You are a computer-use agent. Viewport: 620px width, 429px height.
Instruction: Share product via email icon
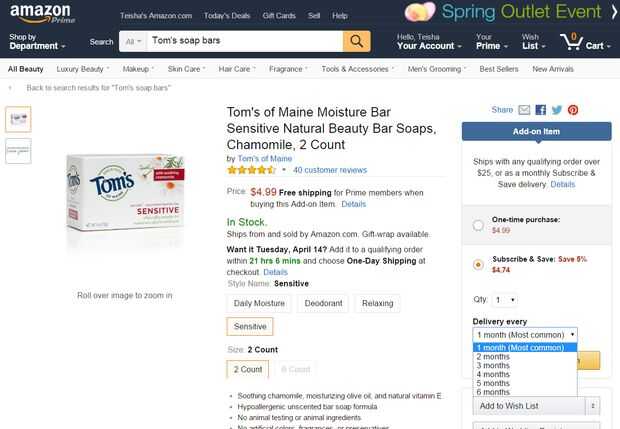(x=524, y=110)
